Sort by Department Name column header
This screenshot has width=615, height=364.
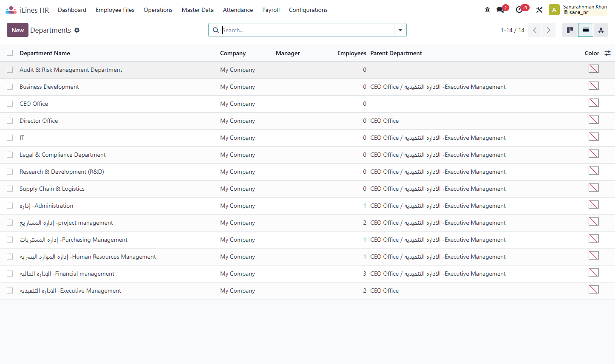pos(45,53)
